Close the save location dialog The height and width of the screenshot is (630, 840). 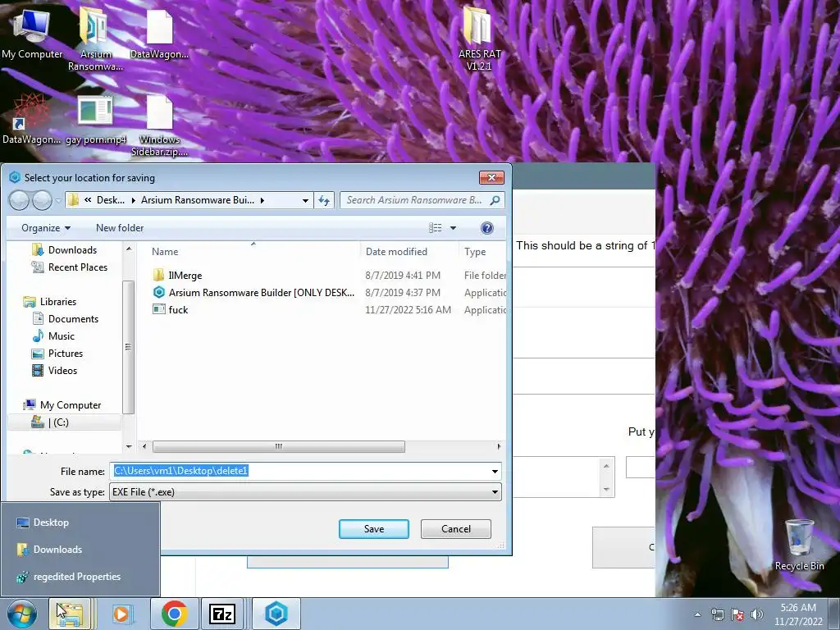tap(491, 177)
